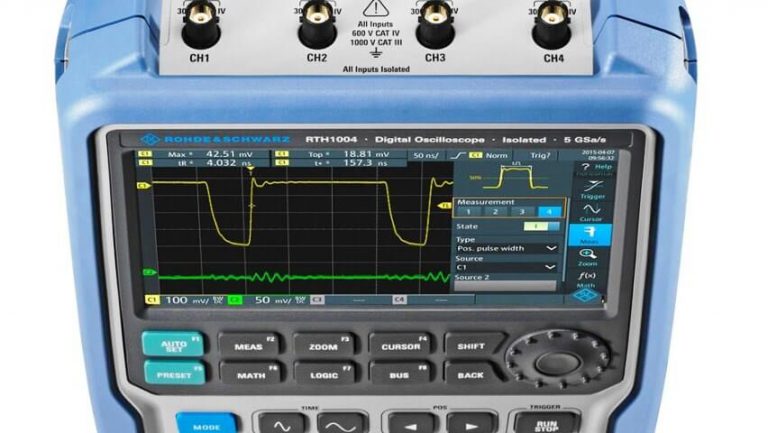The width and height of the screenshot is (768, 433).
Task: Push the SHIFT hardware key
Action: click(473, 345)
